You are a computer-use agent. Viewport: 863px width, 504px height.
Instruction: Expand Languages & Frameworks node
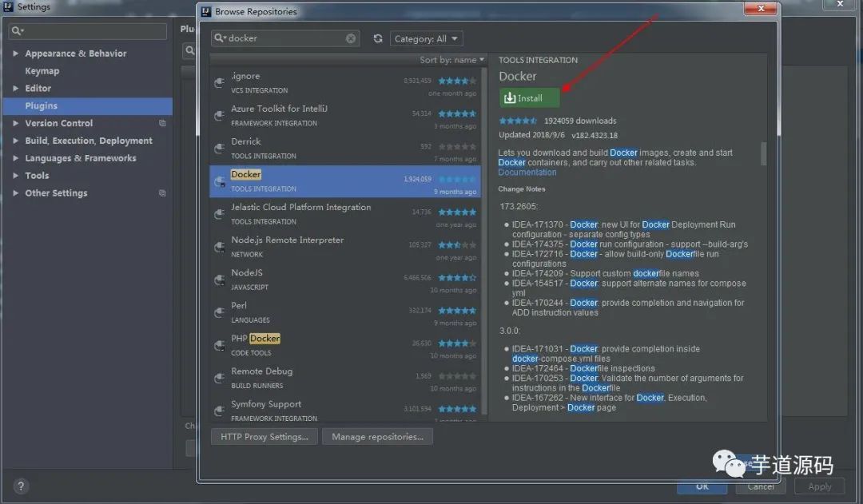[x=15, y=158]
